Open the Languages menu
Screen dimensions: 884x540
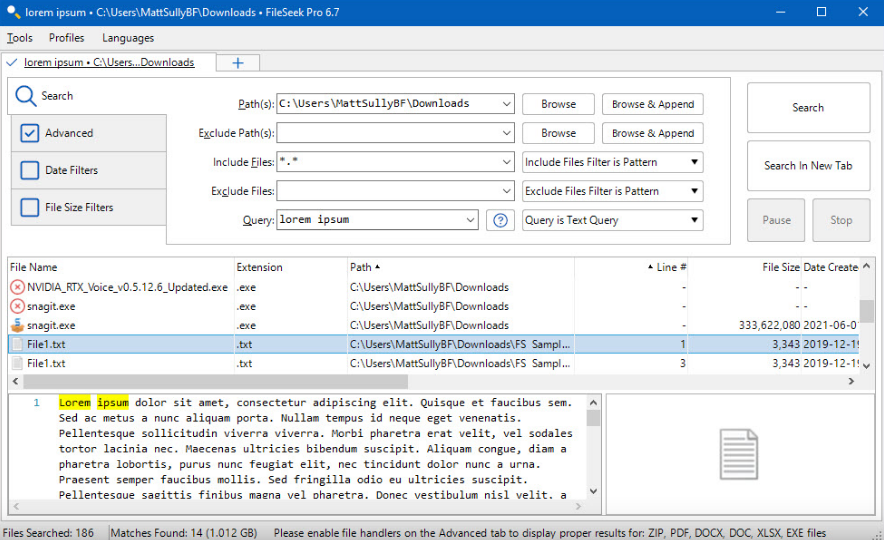pyautogui.click(x=128, y=38)
